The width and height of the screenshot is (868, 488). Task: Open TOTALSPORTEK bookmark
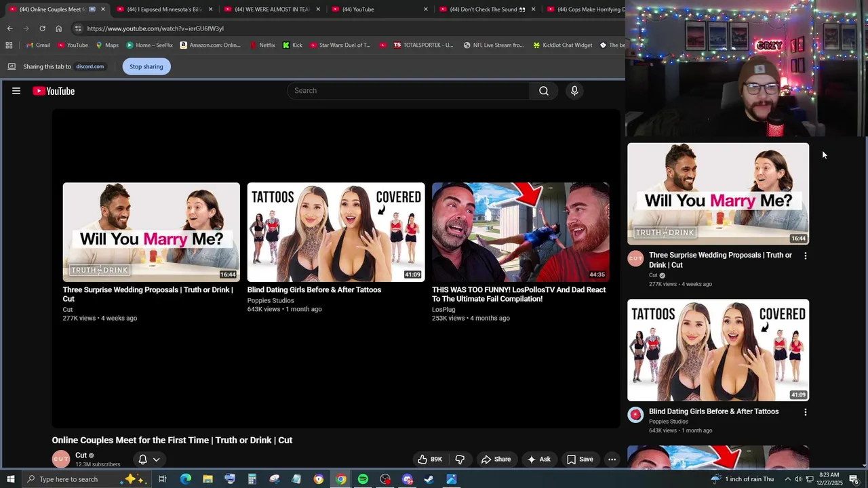tap(423, 45)
